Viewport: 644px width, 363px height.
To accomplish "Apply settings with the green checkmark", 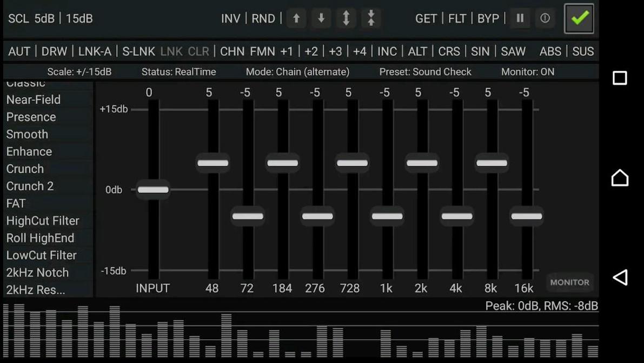I will [579, 18].
